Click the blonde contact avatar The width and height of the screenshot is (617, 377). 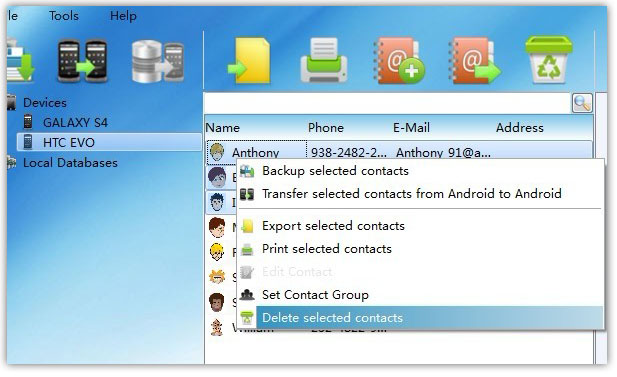(217, 252)
